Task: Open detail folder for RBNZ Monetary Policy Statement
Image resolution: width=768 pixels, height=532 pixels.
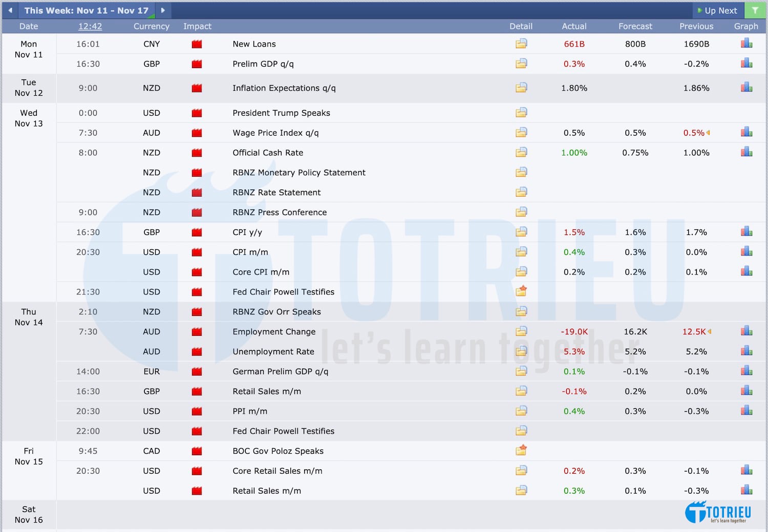Action: (521, 172)
